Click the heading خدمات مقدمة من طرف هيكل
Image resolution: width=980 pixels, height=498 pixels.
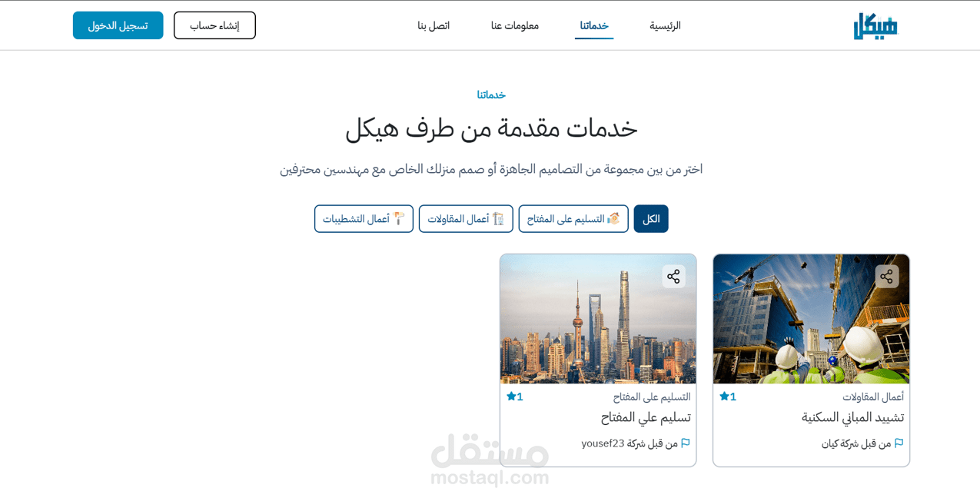click(x=491, y=128)
